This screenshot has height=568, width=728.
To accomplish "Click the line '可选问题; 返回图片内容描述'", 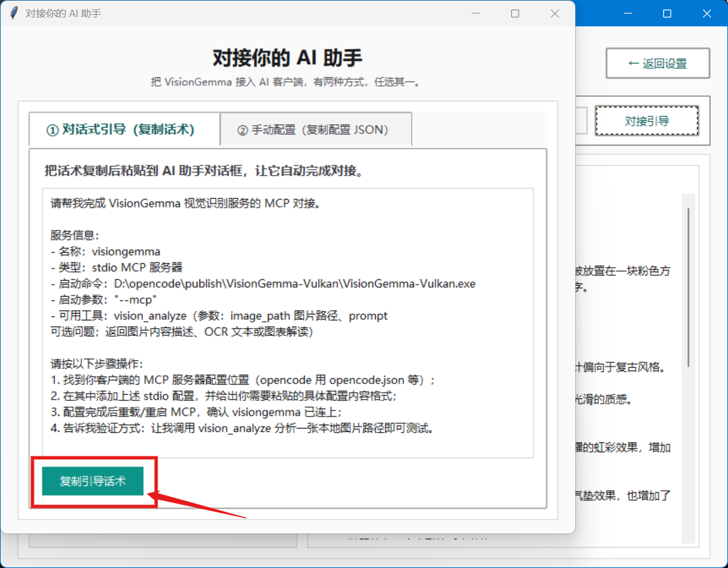I will coord(182,331).
